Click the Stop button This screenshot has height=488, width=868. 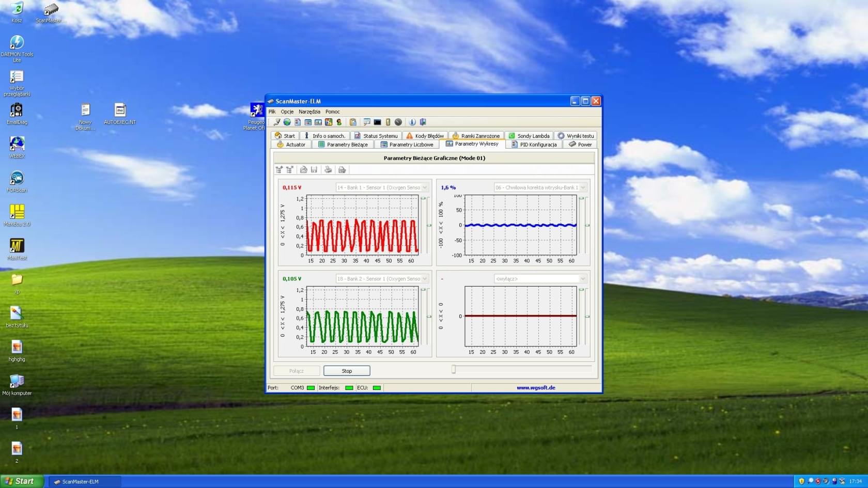point(347,371)
